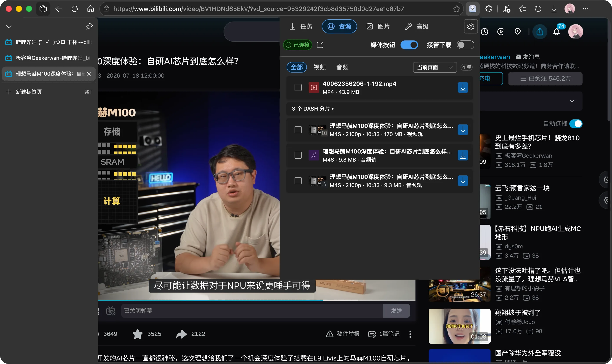Image resolution: width=612 pixels, height=364 pixels.
Task: Click Bilibili upload button icon
Action: point(540,32)
